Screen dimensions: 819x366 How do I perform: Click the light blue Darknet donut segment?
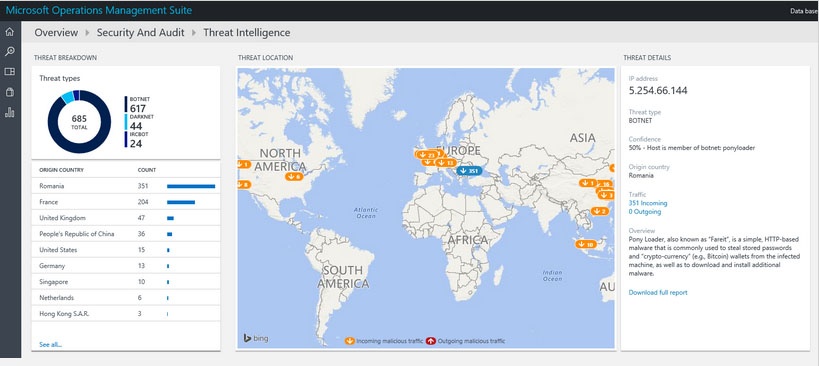click(67, 97)
